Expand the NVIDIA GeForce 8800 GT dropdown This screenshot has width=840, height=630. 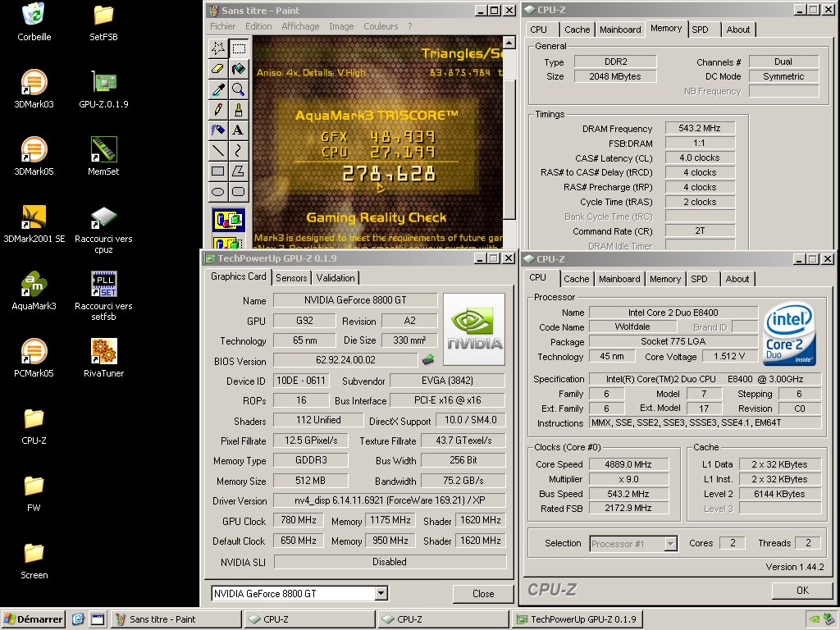[x=381, y=594]
